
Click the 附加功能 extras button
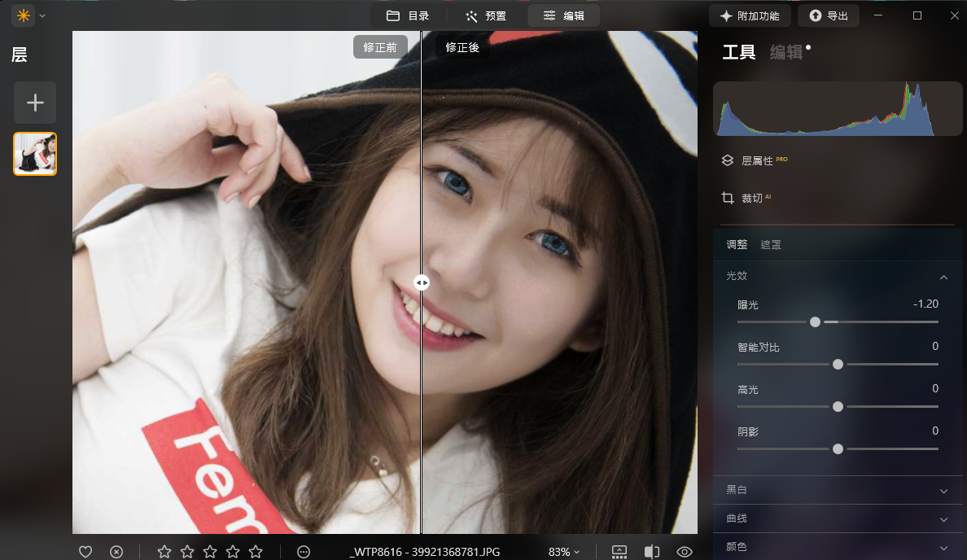pos(749,15)
